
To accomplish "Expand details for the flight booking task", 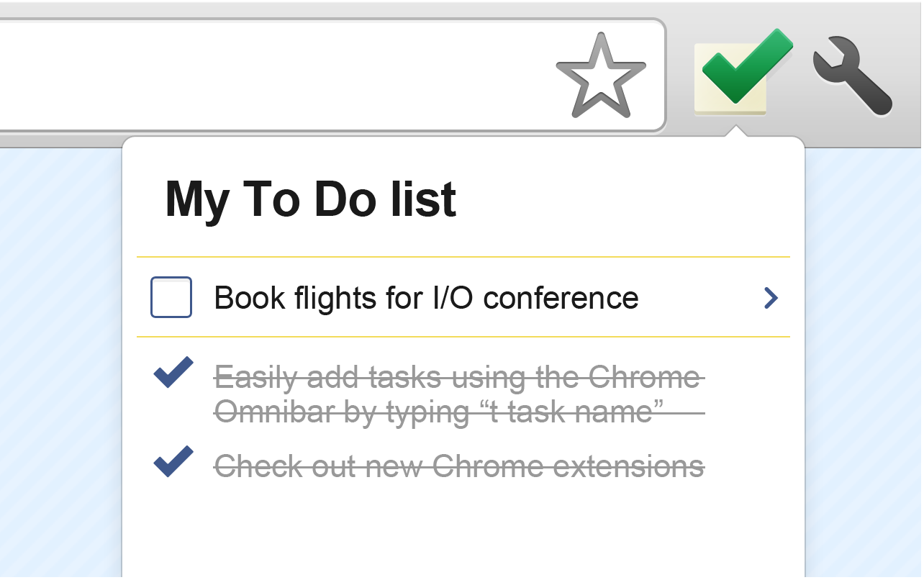I will pos(771,298).
